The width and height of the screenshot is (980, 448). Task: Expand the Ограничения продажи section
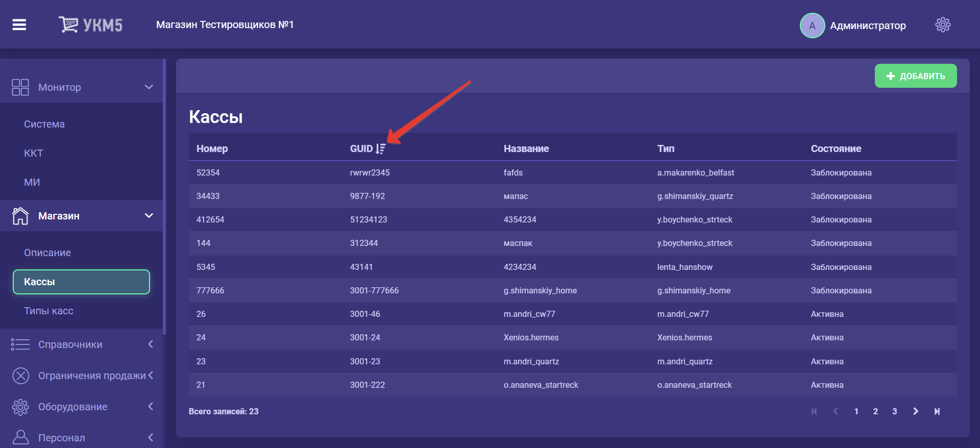click(150, 376)
